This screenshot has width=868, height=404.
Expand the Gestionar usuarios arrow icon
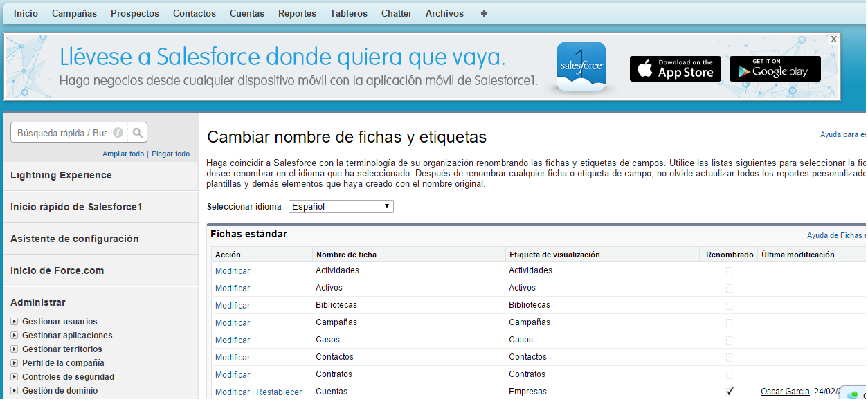coord(15,322)
